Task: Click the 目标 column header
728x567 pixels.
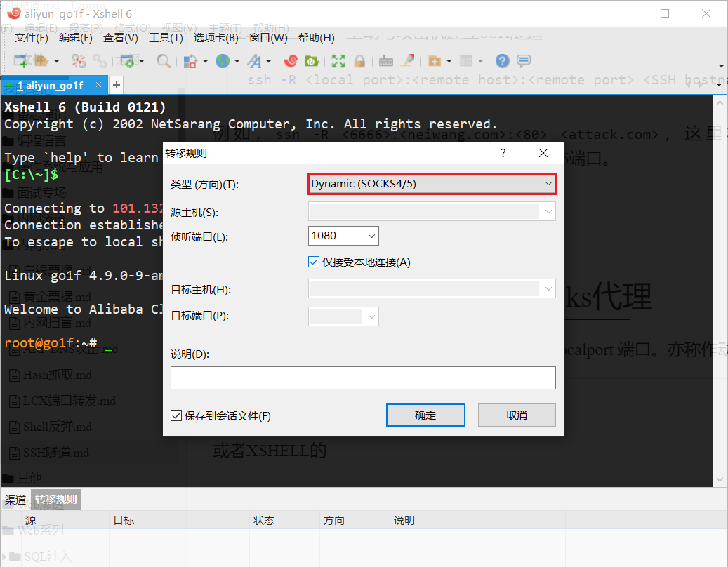Action: (180, 520)
